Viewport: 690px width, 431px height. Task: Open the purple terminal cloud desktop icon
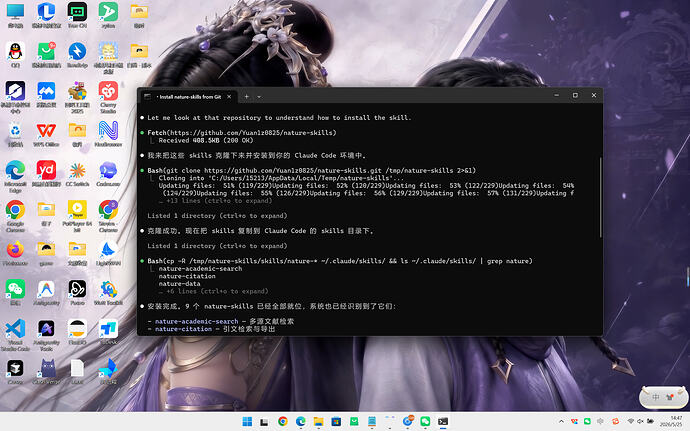[108, 170]
